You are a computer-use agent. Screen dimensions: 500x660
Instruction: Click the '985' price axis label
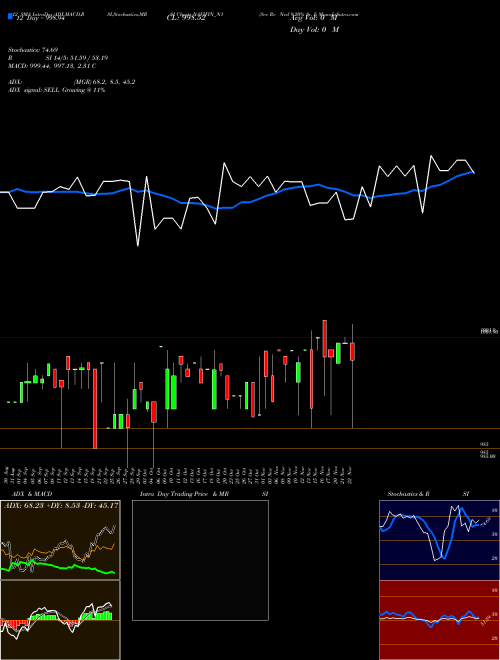point(484,444)
